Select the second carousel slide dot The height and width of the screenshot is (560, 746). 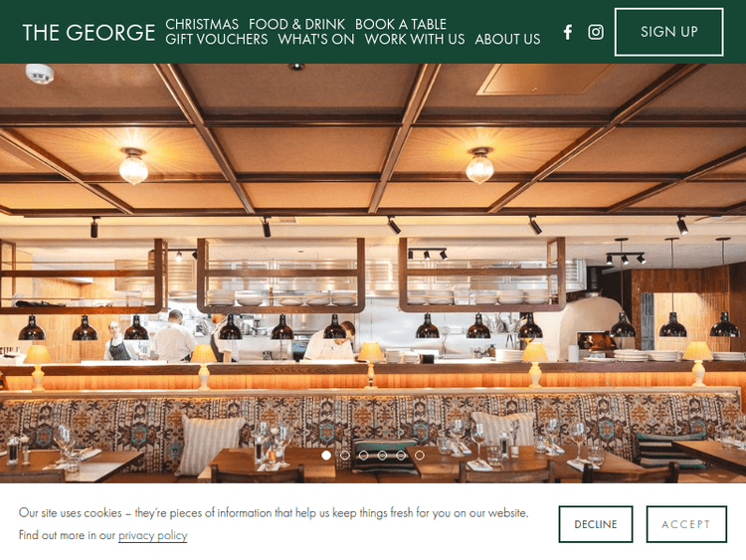(x=345, y=456)
